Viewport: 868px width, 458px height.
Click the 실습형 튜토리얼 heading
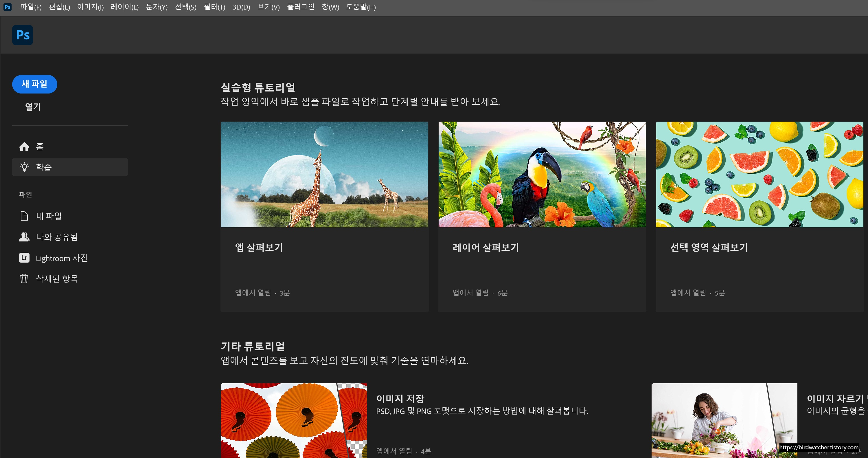(x=258, y=87)
